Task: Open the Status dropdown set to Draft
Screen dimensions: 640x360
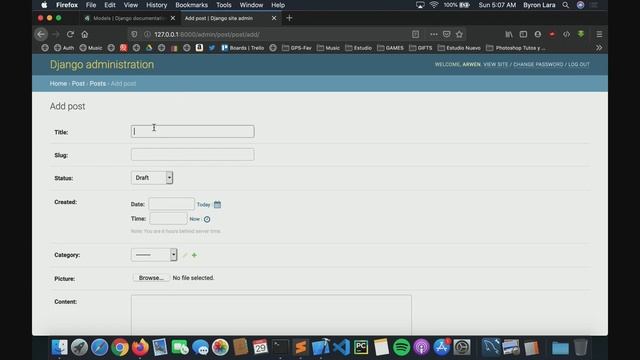Action: 152,178
